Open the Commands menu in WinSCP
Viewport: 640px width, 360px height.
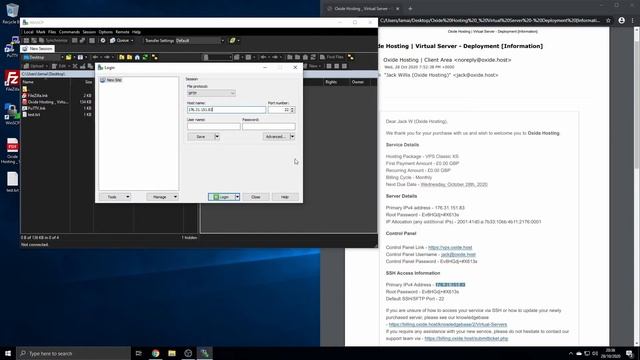tap(69, 32)
